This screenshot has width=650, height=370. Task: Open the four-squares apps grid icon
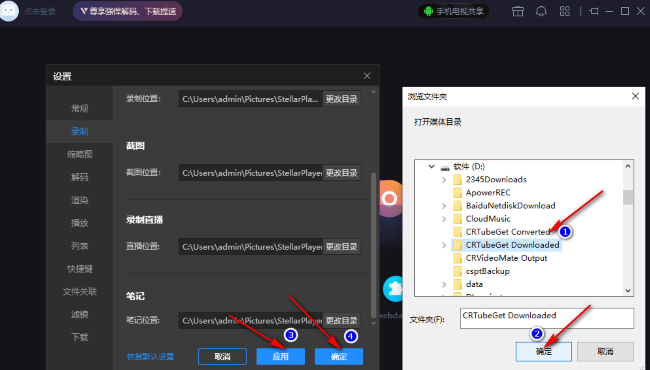click(x=565, y=11)
